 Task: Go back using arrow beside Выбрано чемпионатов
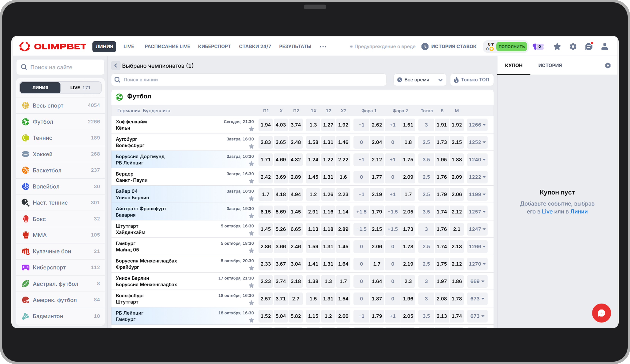[x=116, y=66]
